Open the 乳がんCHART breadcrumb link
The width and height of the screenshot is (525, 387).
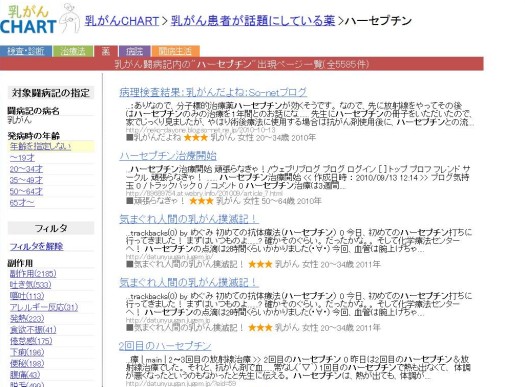coord(122,21)
